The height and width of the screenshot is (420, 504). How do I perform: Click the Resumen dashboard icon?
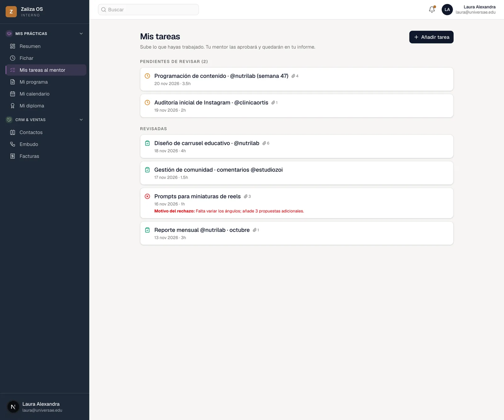click(x=13, y=46)
